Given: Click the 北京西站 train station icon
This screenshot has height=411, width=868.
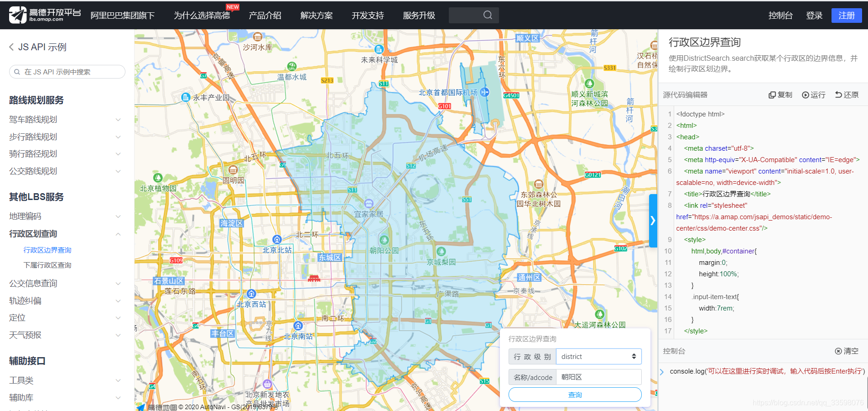Looking at the screenshot, I should [251, 294].
